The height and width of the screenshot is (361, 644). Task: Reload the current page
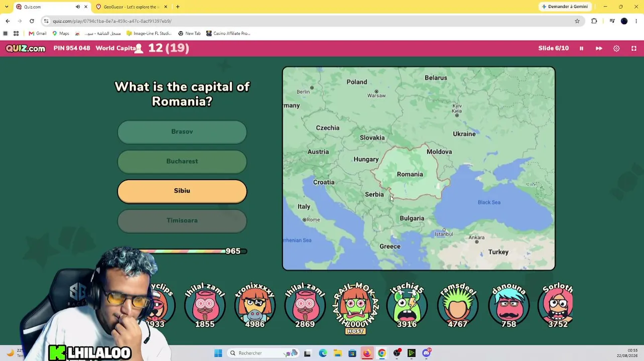click(x=32, y=21)
